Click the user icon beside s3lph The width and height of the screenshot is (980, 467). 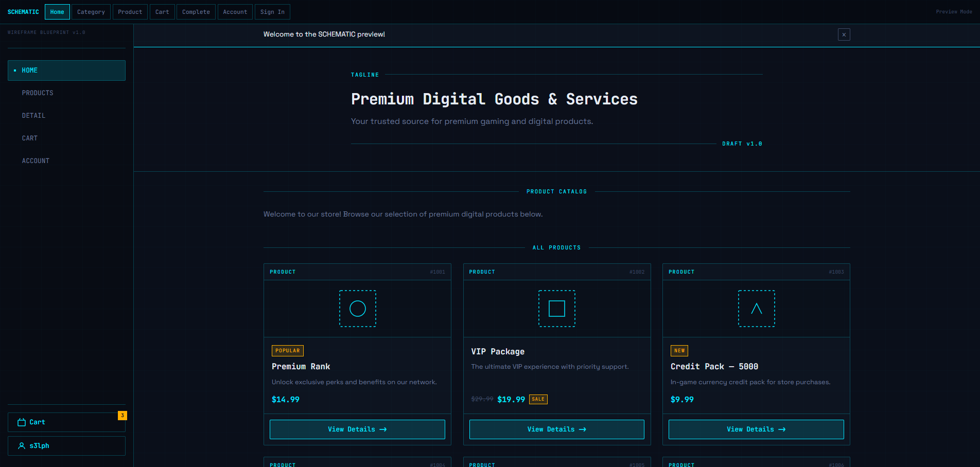[x=22, y=446]
